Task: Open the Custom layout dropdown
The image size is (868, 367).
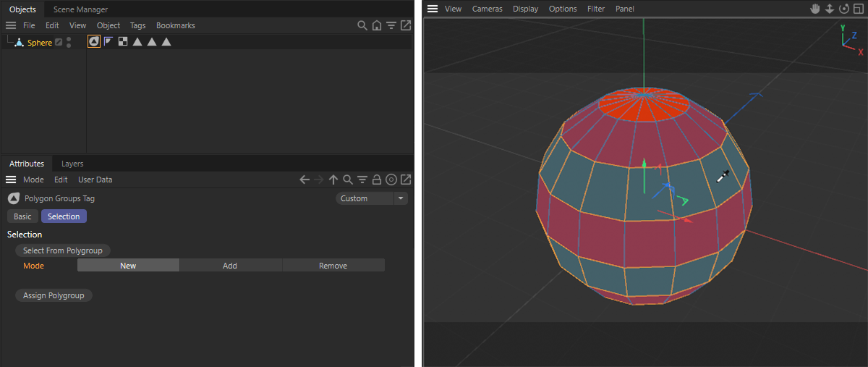Action: coord(372,198)
